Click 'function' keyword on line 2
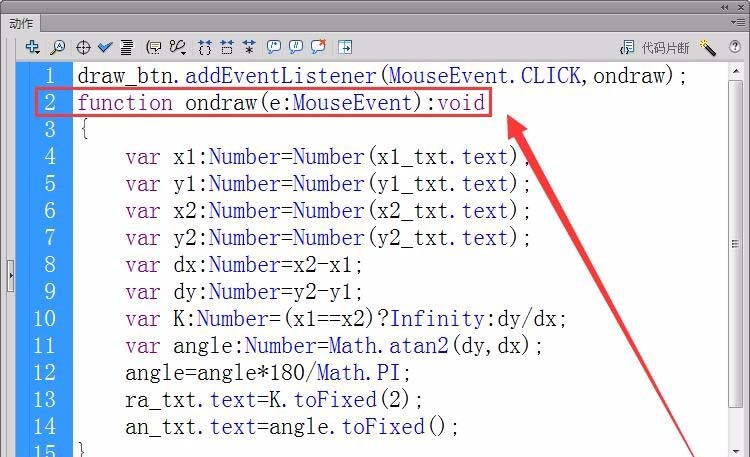 coord(125,102)
